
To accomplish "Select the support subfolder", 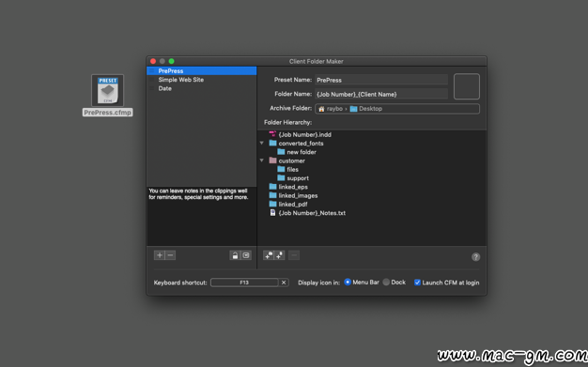I will tap(298, 178).
